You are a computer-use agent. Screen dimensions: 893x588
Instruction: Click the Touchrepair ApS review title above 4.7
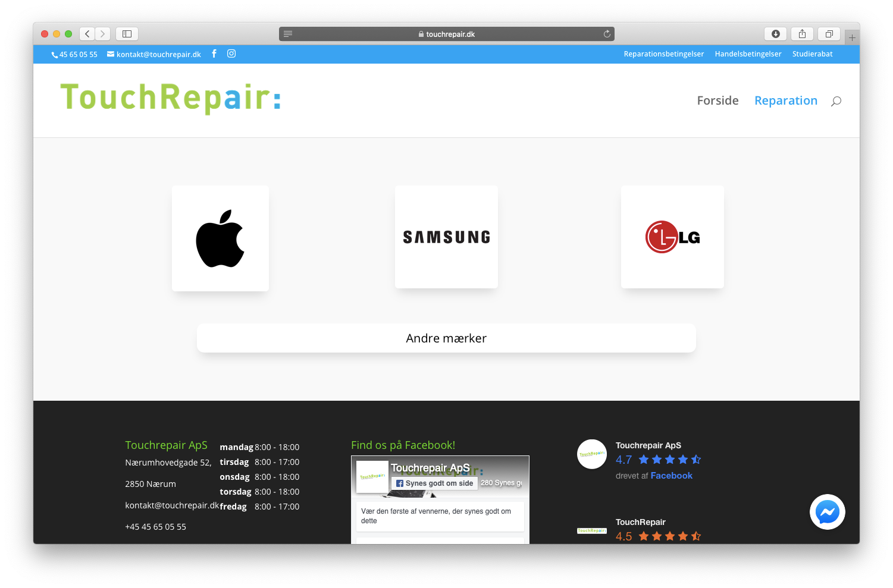(x=648, y=445)
